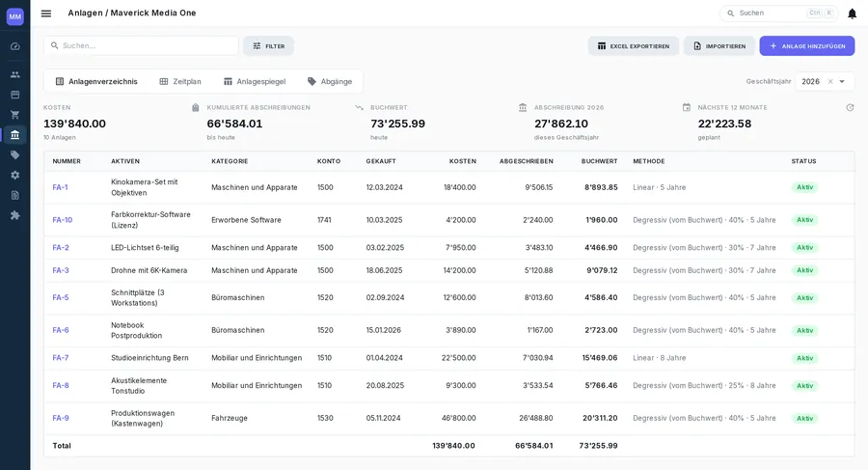
Task: Expand the Geschäftsjahr 2026 dropdown arrow
Action: [x=842, y=81]
